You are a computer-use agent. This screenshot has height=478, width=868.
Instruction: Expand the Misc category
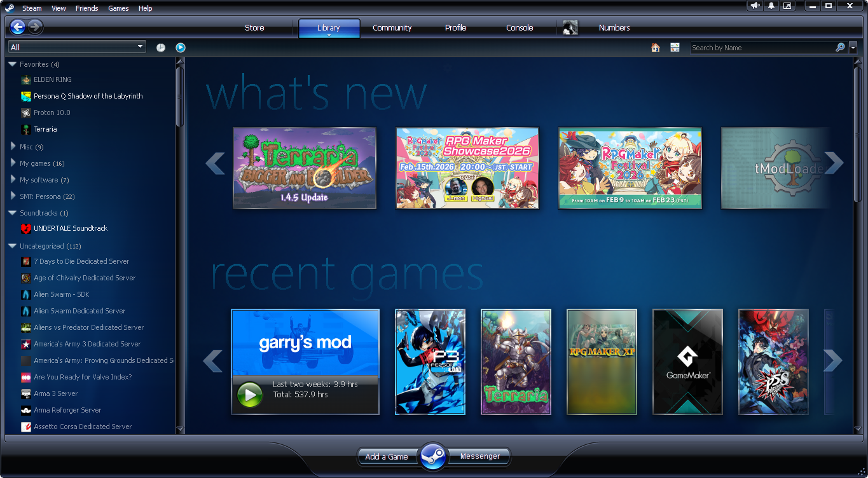[x=13, y=146]
